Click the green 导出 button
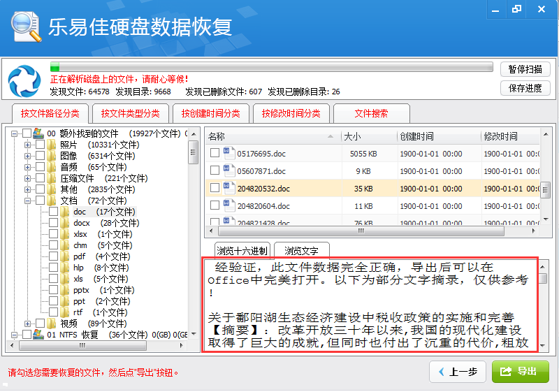 point(520,372)
